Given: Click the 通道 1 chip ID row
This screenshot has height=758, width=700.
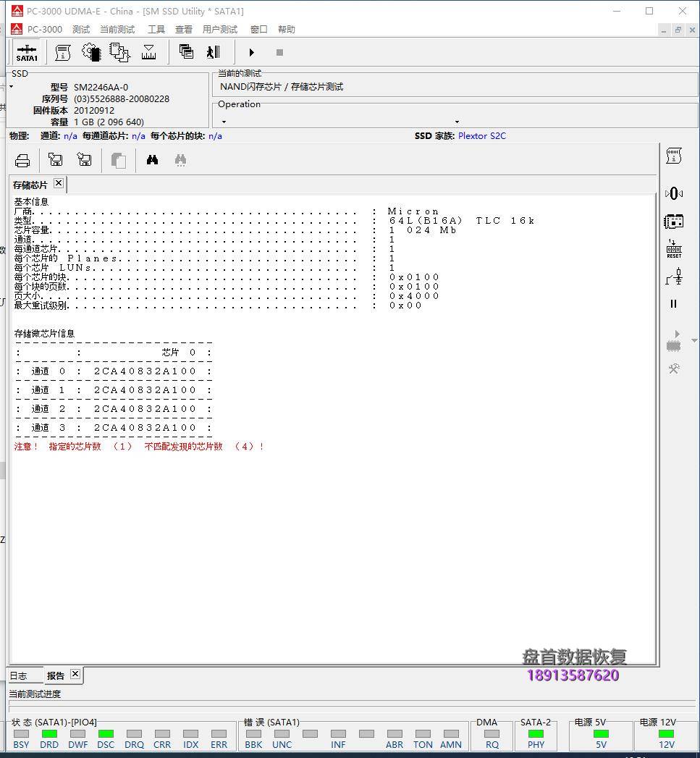Looking at the screenshot, I should coord(114,390).
